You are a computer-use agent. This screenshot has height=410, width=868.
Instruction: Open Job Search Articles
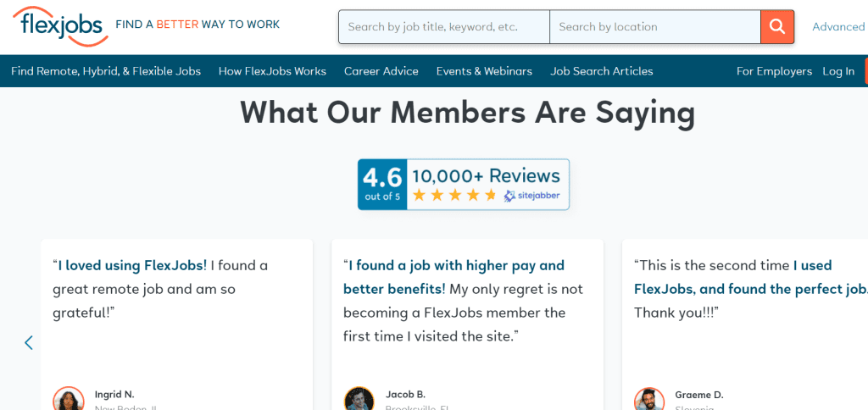pos(601,71)
